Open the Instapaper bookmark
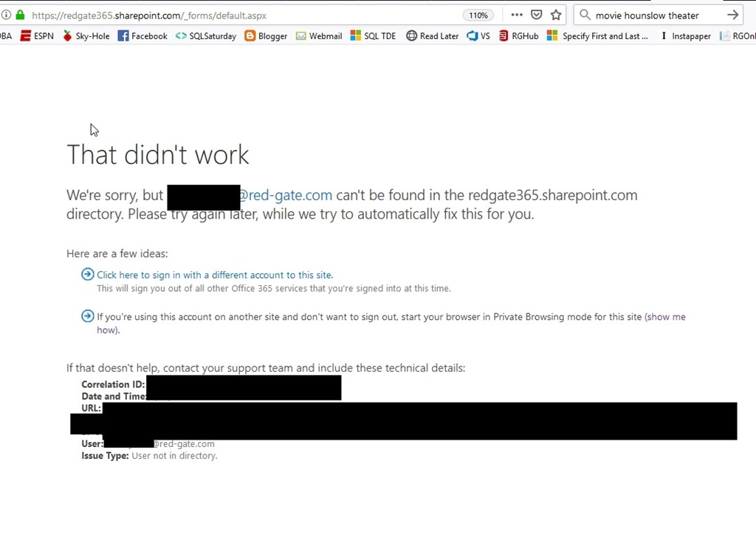Viewport: 756px width, 546px height. (x=685, y=35)
